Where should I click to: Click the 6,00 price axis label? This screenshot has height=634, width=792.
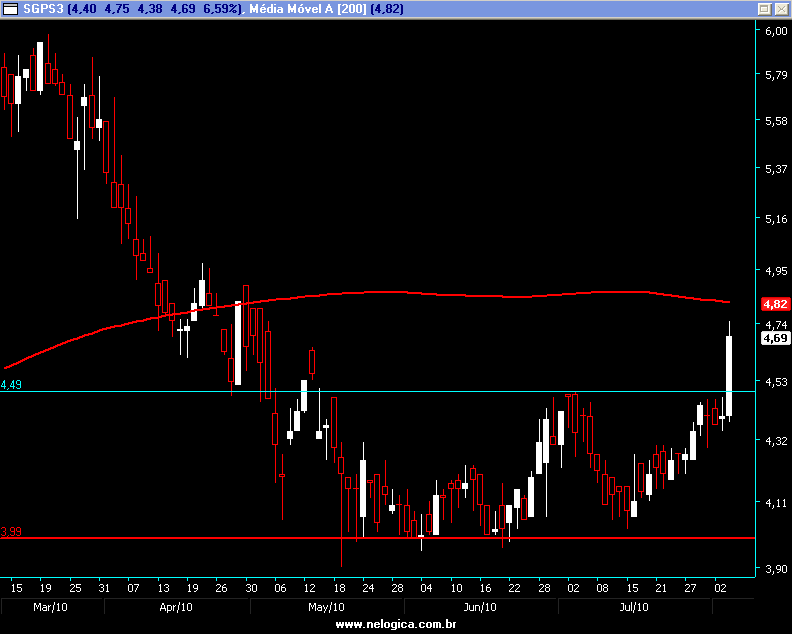coord(776,31)
